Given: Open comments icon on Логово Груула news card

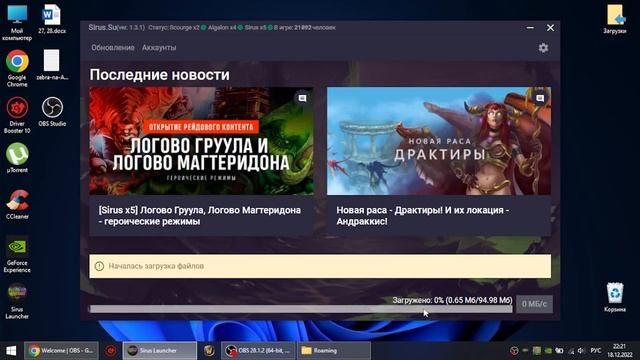Looking at the screenshot, I should (x=302, y=98).
